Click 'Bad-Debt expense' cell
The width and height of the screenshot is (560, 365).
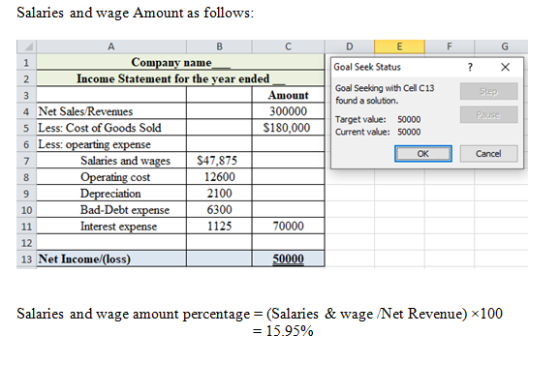[x=111, y=210]
